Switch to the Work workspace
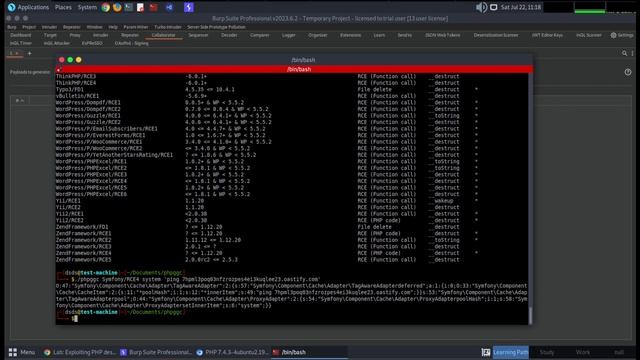This screenshot has height=360, width=640. click(582, 352)
